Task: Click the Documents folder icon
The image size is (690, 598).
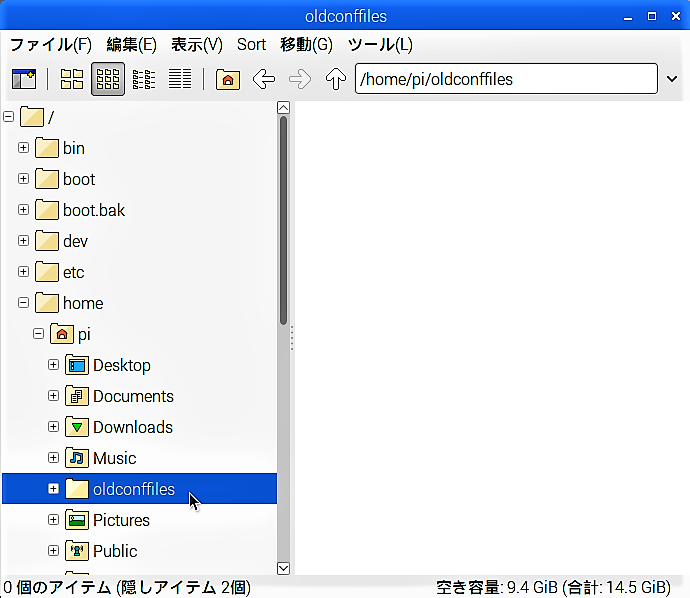Action: click(x=77, y=396)
